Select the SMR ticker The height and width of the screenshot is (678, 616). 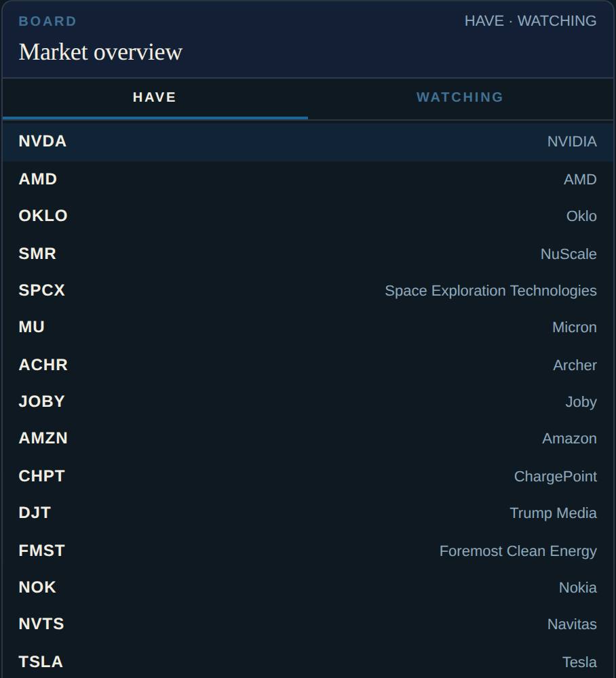coord(37,254)
